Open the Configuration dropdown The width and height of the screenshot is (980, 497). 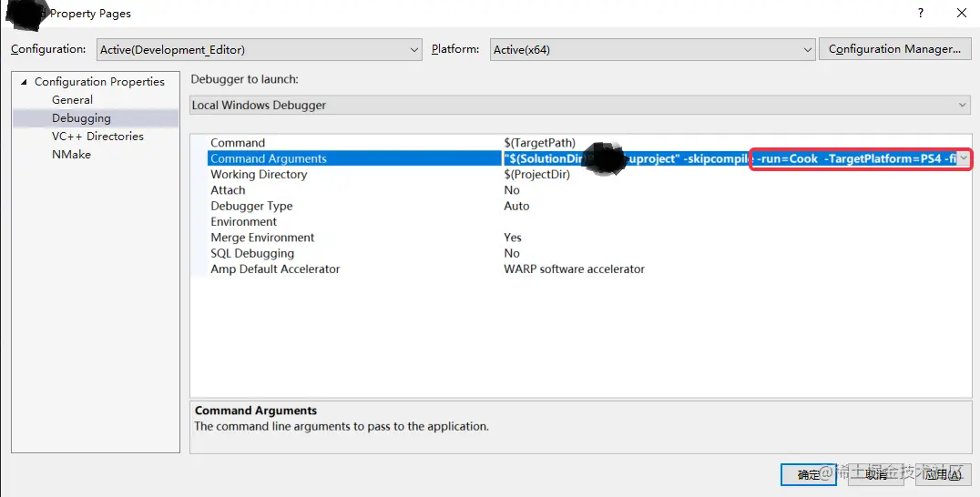[260, 50]
